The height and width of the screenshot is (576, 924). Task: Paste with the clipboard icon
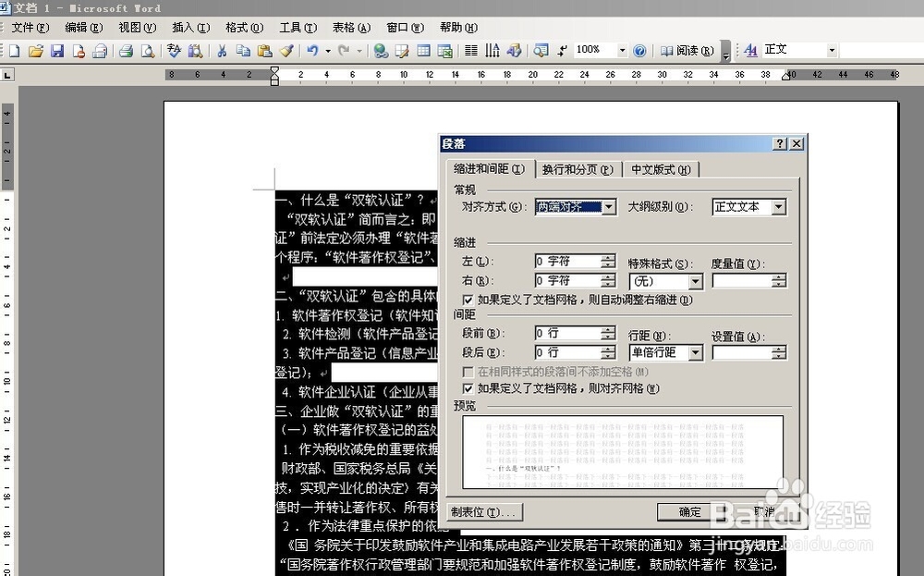pos(264,51)
